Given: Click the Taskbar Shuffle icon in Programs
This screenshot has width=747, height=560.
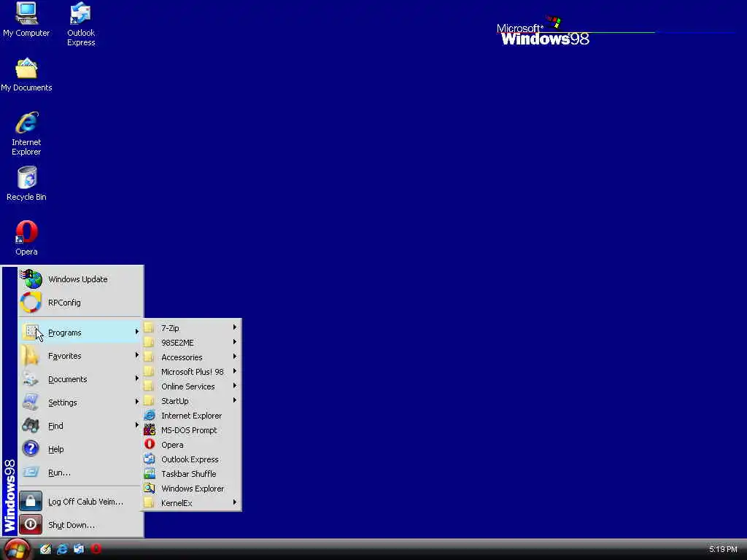Looking at the screenshot, I should tap(150, 474).
